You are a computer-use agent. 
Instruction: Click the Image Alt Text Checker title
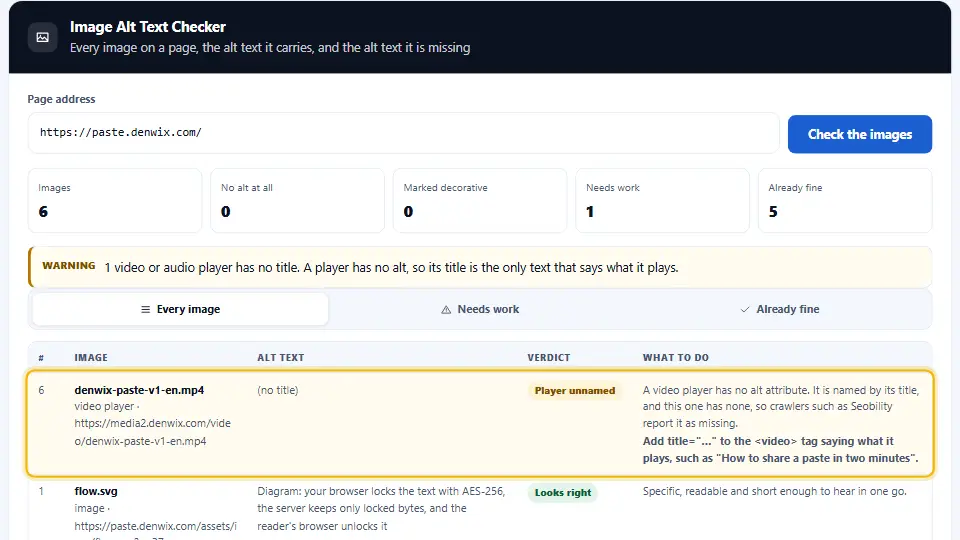pos(148,27)
